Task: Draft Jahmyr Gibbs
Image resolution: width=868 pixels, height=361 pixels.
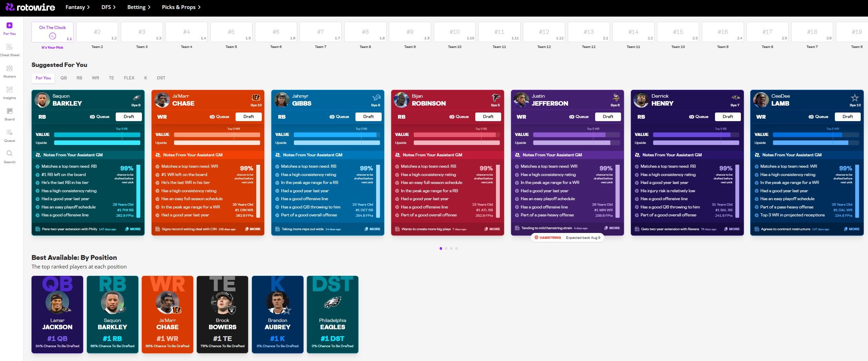Action: click(x=369, y=117)
